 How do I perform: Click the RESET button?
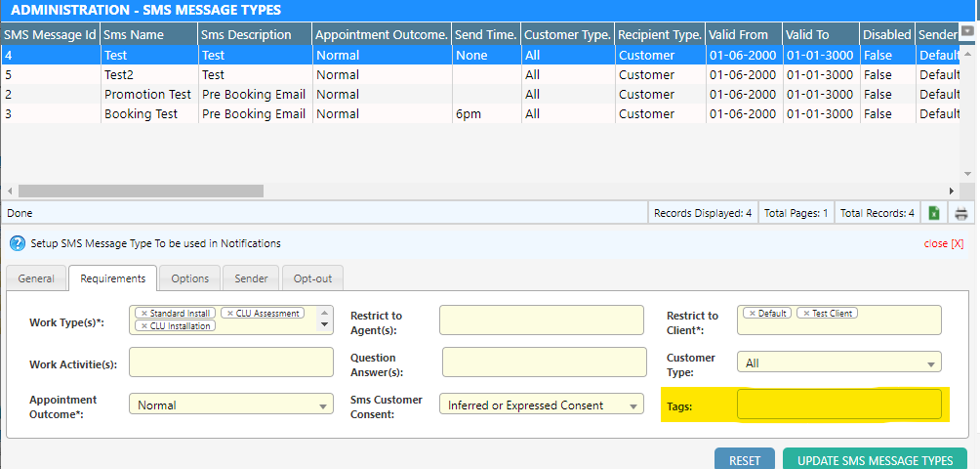[x=745, y=460]
